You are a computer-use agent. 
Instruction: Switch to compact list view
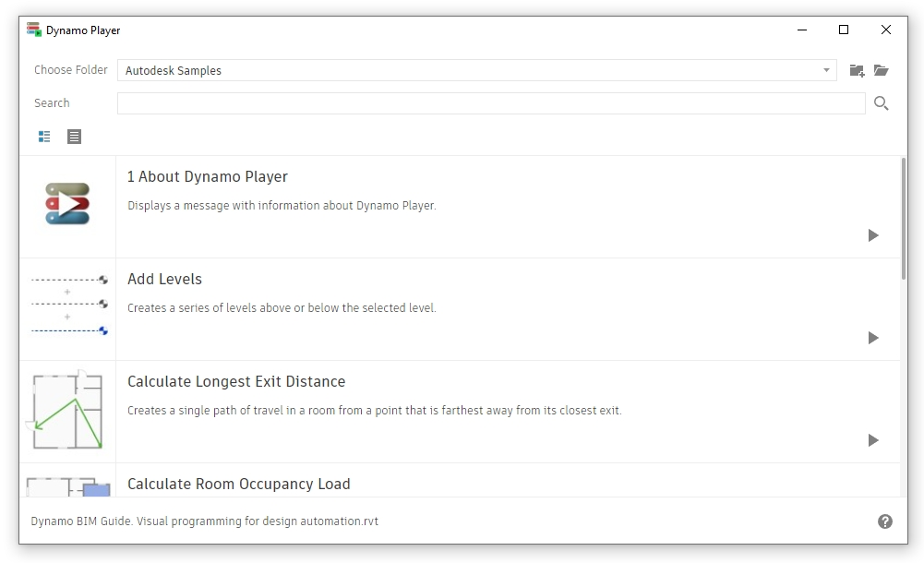click(75, 137)
